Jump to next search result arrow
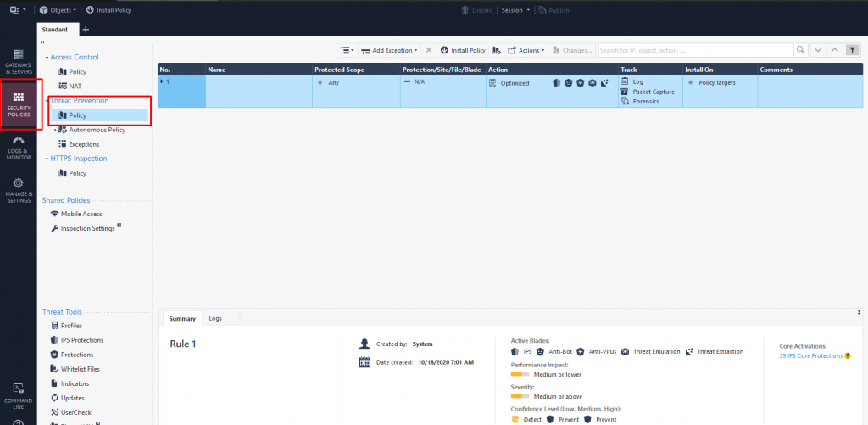Image resolution: width=868 pixels, height=425 pixels. coord(818,50)
